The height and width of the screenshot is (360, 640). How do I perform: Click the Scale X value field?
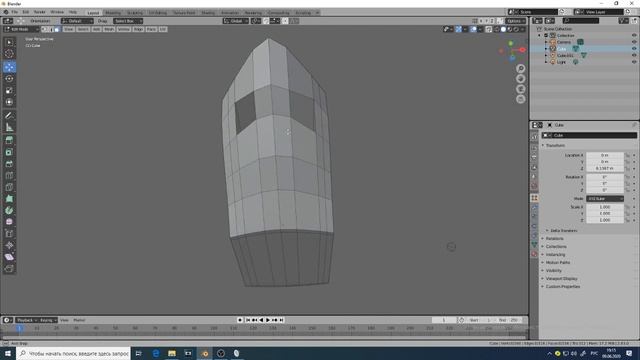point(605,207)
